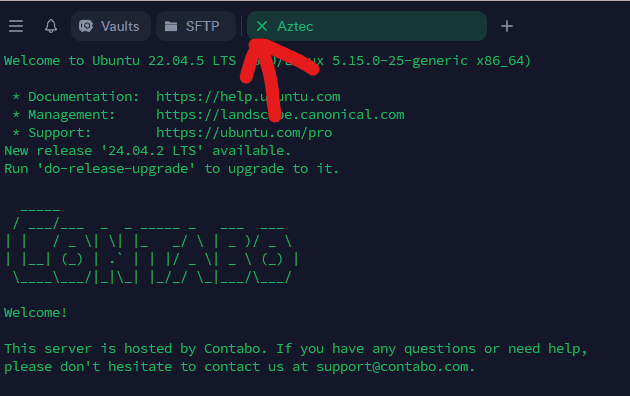630x396 pixels.
Task: Click the safe icon on Vaults tab
Action: pyautogui.click(x=86, y=26)
